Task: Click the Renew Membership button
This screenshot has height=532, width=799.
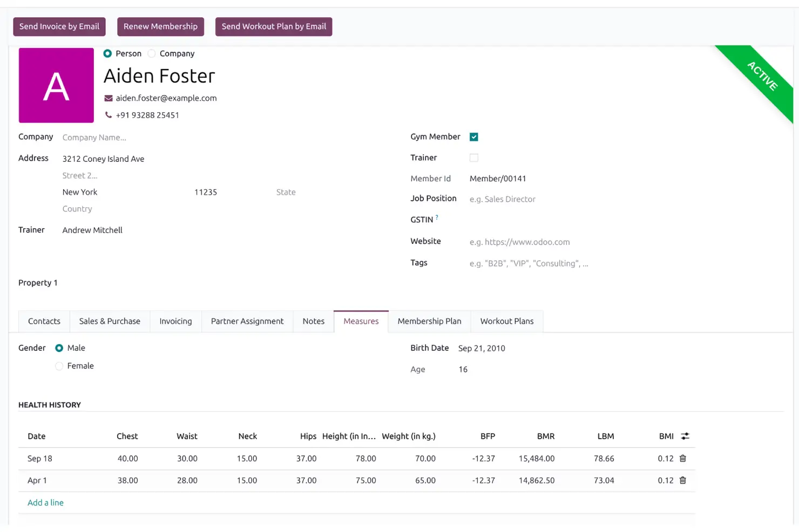Action: click(160, 26)
